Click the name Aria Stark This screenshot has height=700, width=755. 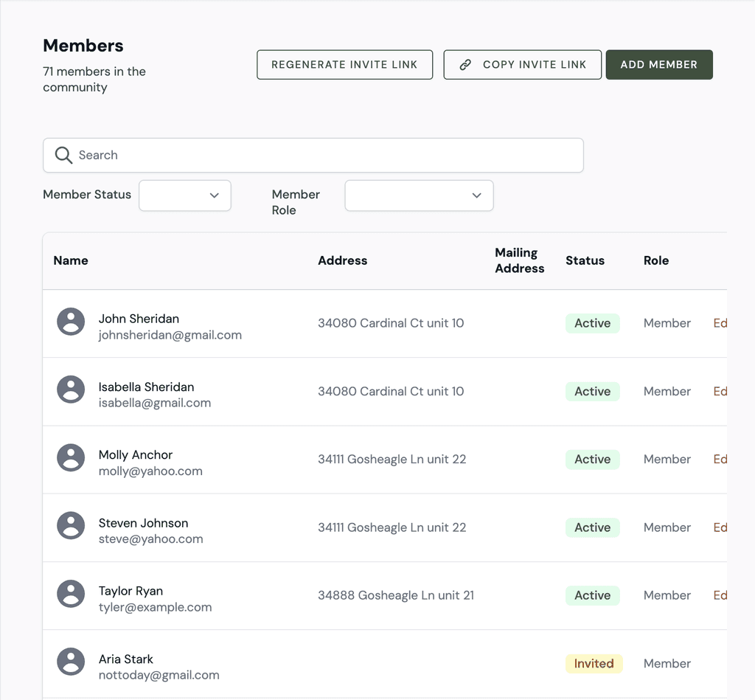[x=125, y=659]
